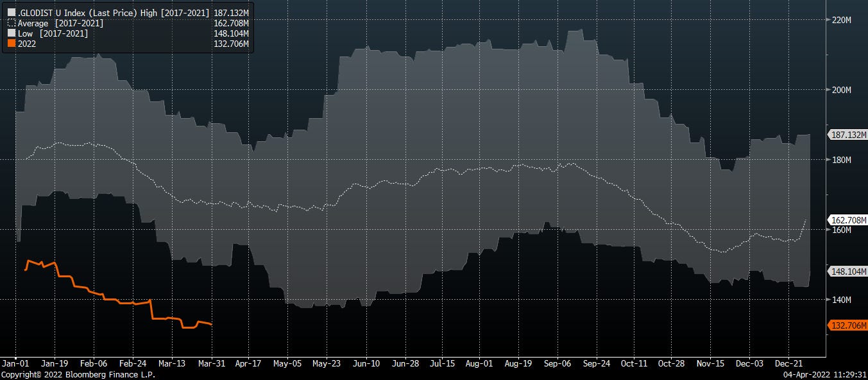
Task: Click the Jan-19 x-axis date
Action: 55,364
